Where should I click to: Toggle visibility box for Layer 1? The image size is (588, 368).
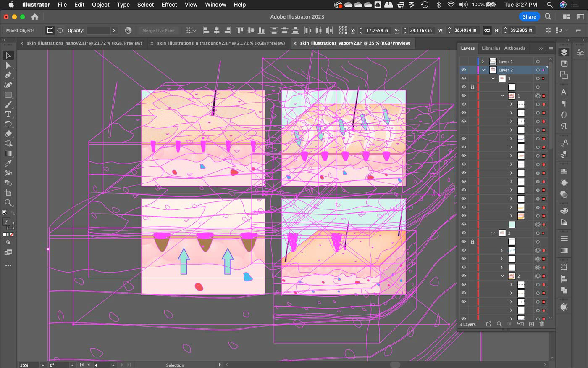pos(464,61)
